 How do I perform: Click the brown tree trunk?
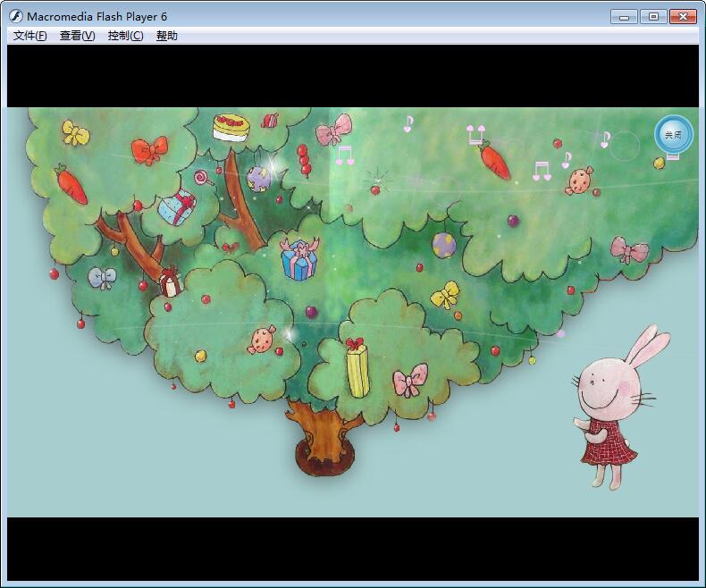click(318, 436)
